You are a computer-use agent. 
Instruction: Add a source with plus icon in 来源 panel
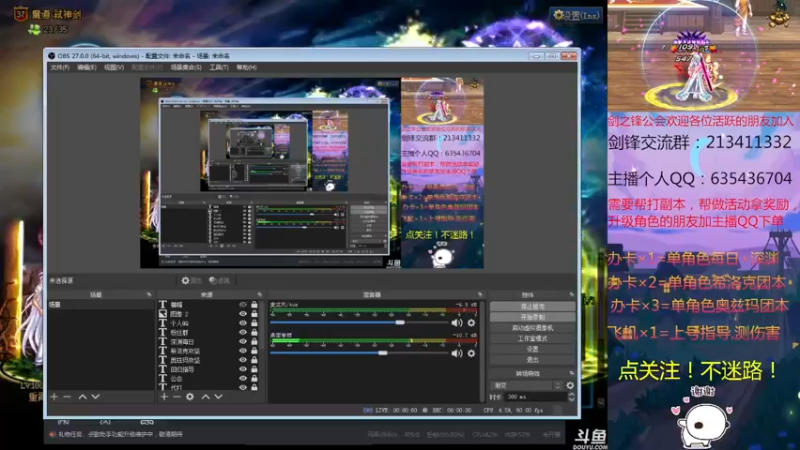pyautogui.click(x=164, y=396)
